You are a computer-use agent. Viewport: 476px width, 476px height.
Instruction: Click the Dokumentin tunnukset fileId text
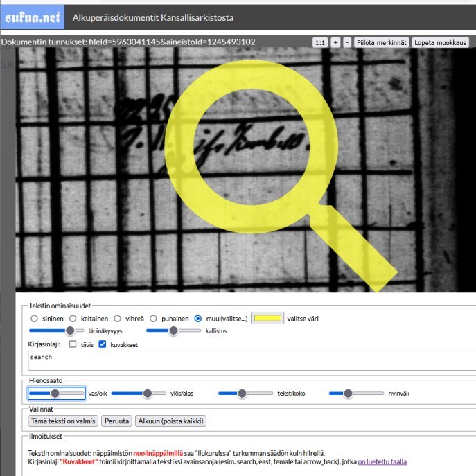click(127, 42)
